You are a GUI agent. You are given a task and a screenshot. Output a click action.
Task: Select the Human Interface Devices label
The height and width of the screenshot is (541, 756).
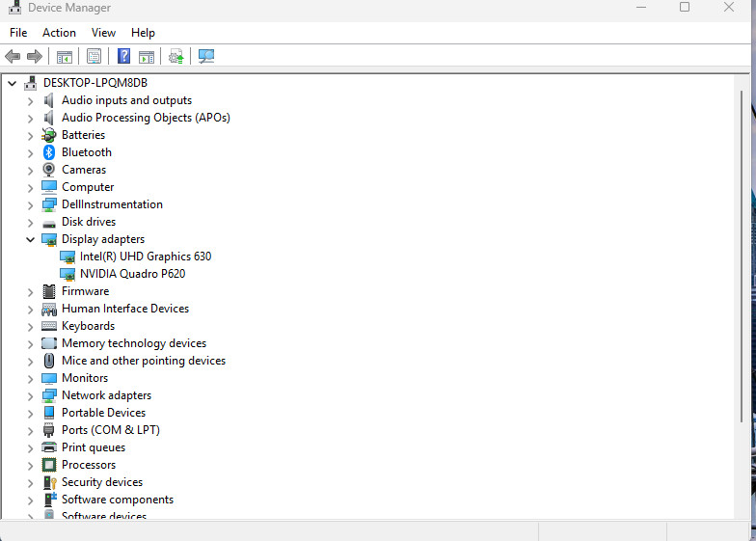125,309
